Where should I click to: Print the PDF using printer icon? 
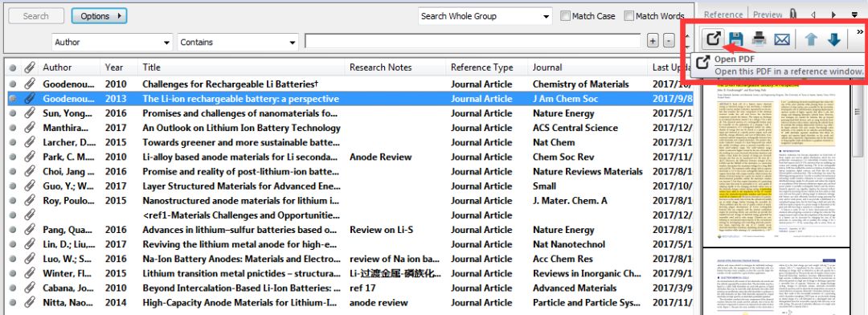click(x=759, y=39)
